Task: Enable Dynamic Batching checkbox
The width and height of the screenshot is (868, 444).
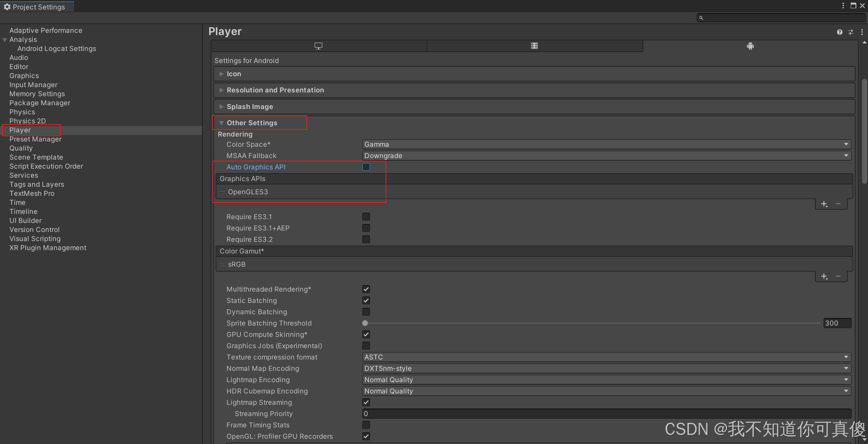Action: click(366, 312)
